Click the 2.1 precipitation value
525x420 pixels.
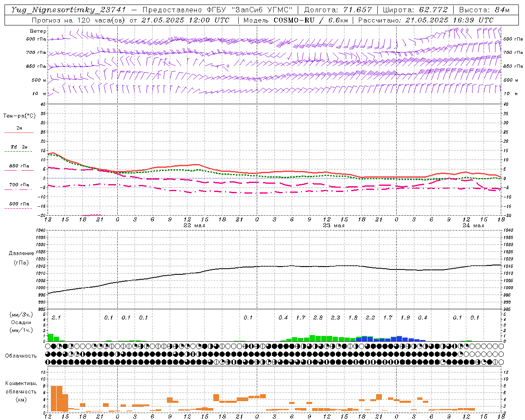tap(56, 318)
